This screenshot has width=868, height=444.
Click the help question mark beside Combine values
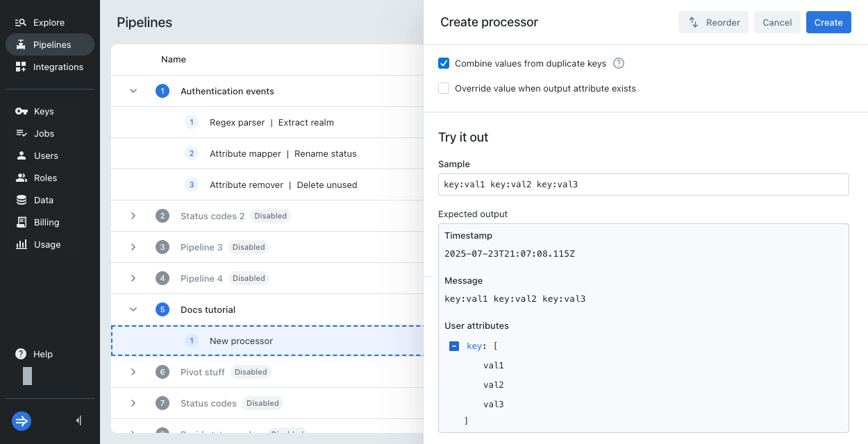[x=619, y=63]
